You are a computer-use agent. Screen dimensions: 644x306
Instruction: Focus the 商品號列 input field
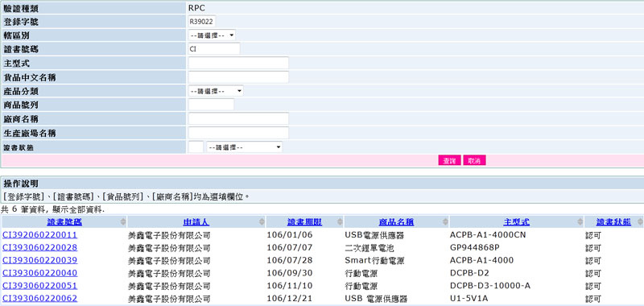tap(211, 105)
